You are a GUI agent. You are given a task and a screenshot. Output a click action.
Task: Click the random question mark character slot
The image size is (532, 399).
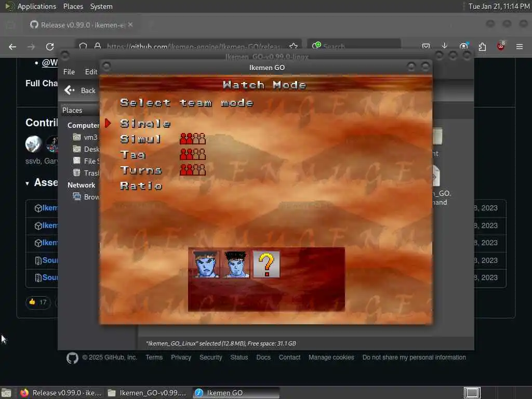pyautogui.click(x=267, y=264)
